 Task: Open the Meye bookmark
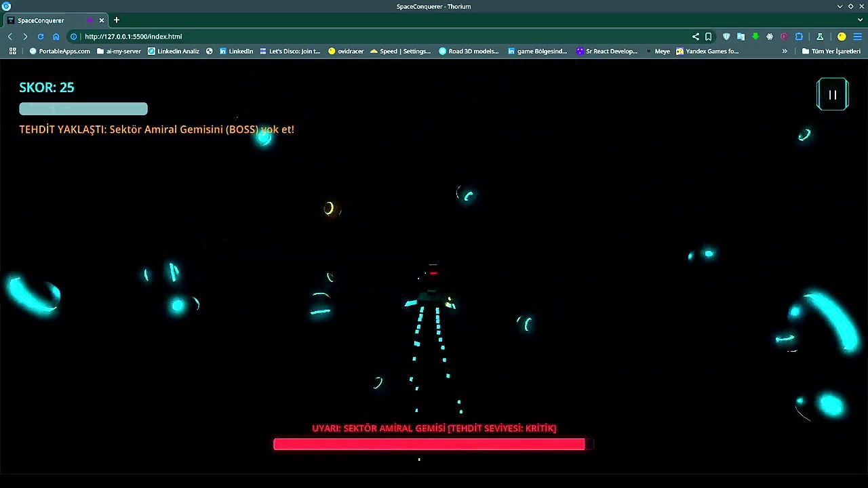point(657,52)
